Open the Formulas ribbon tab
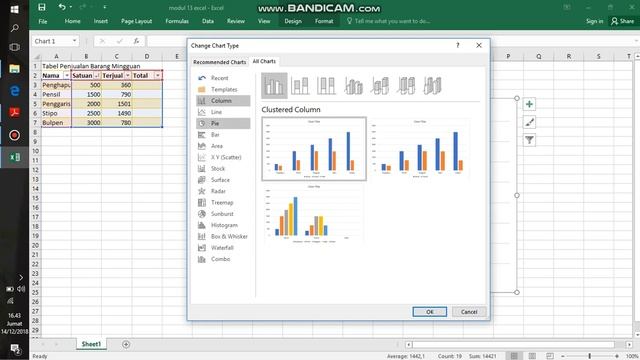The image size is (640, 360). (177, 21)
